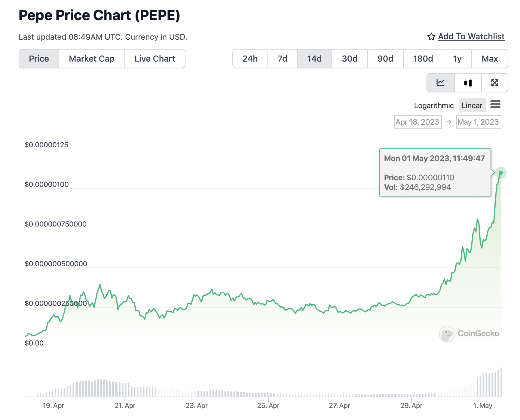Open the Apr 18, 2023 start date picker

[418, 122]
